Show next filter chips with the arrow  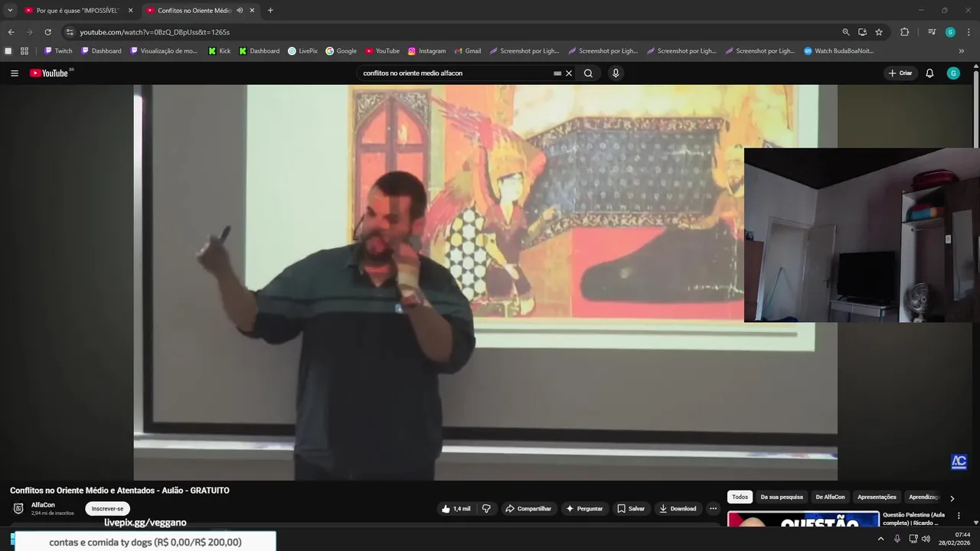pyautogui.click(x=952, y=498)
